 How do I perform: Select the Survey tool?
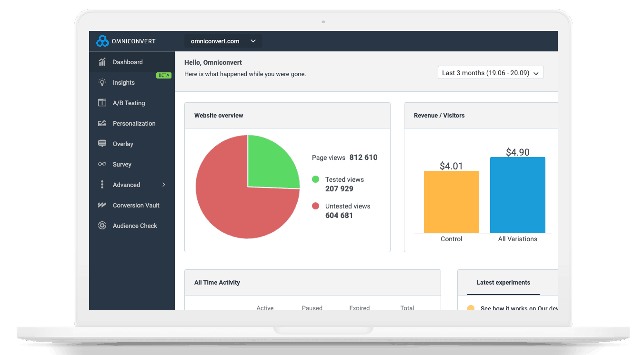(x=122, y=164)
